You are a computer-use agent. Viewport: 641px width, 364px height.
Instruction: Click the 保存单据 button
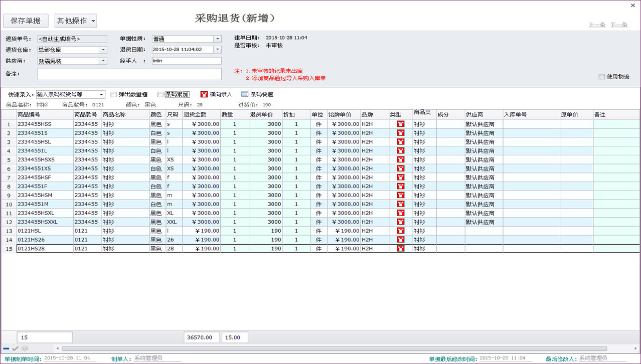[x=26, y=21]
